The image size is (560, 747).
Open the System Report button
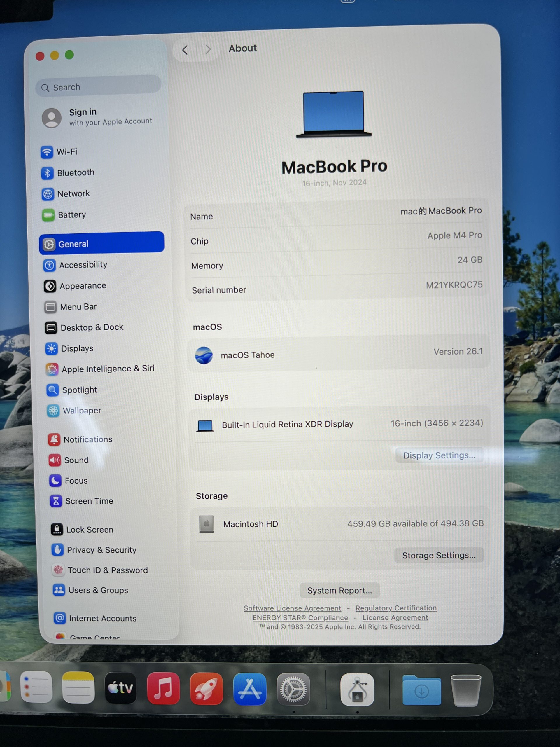[x=339, y=590]
